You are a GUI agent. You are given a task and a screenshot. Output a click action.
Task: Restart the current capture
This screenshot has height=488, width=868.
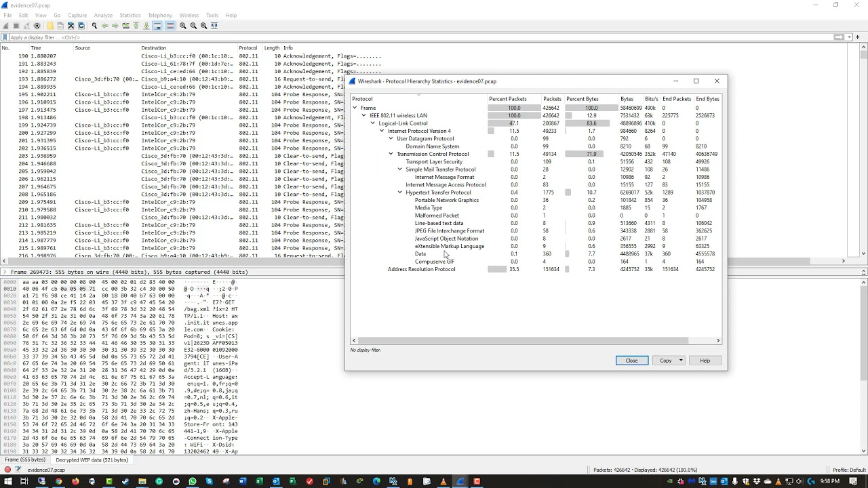pos(26,26)
